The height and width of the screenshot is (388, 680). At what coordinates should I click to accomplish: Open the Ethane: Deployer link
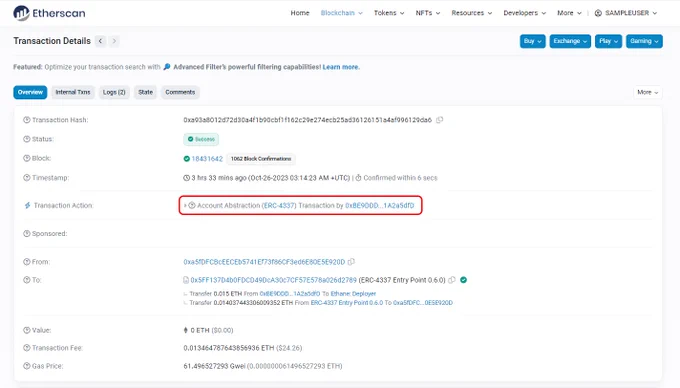[353, 293]
